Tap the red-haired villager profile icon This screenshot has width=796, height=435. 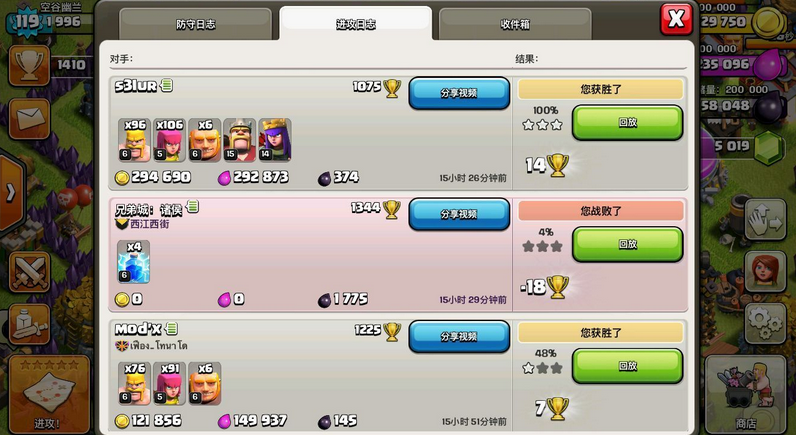(766, 272)
